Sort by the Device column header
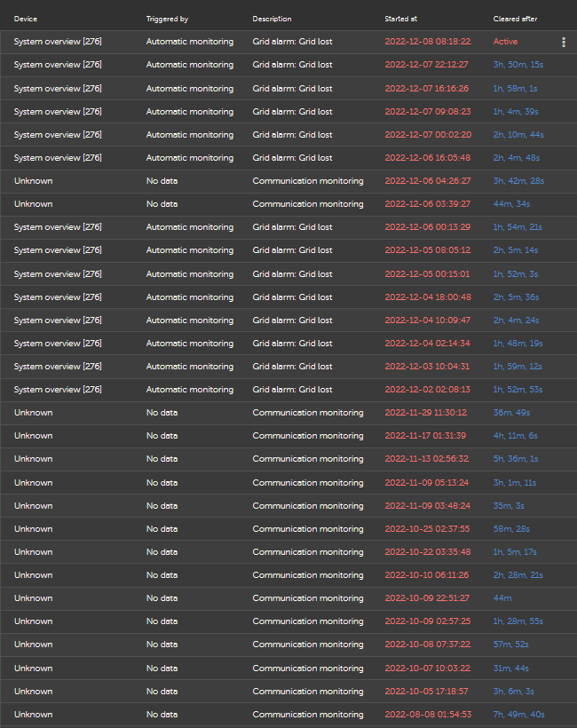 [26, 19]
